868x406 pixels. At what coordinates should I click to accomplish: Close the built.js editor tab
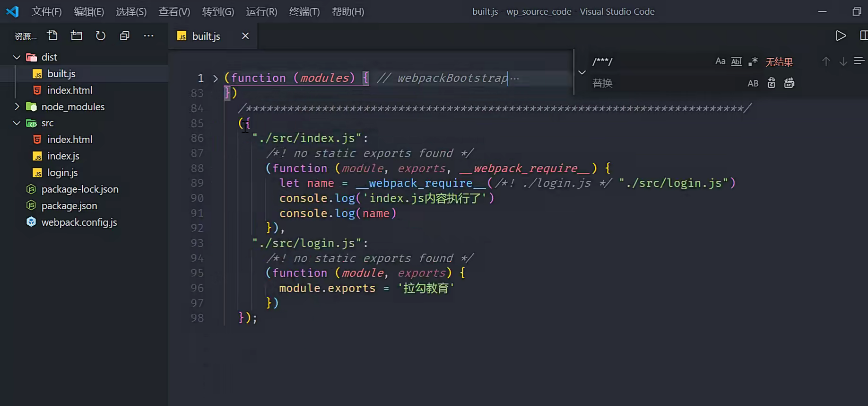coord(245,36)
